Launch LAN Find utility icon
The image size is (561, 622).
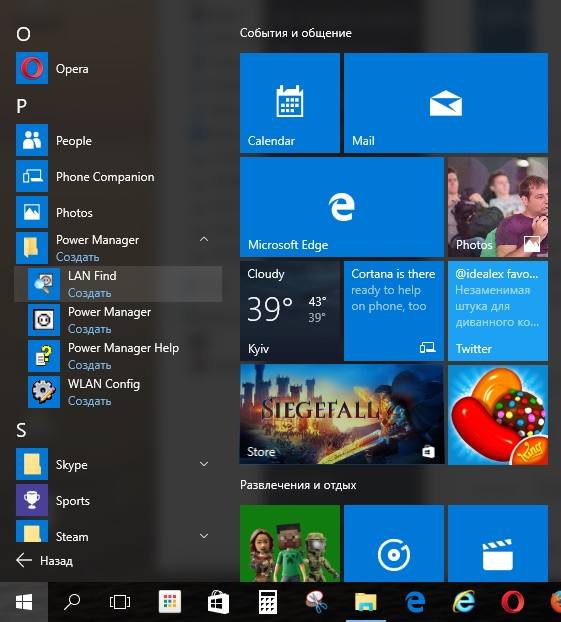(x=44, y=284)
